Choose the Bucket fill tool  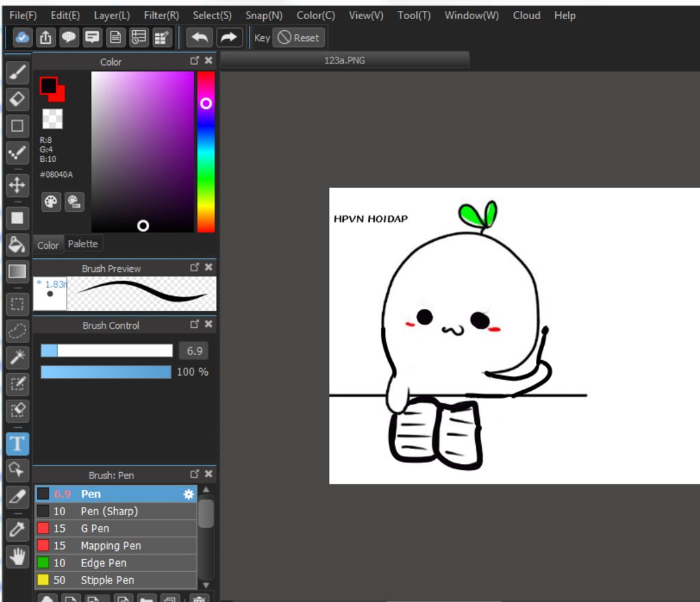pos(18,245)
